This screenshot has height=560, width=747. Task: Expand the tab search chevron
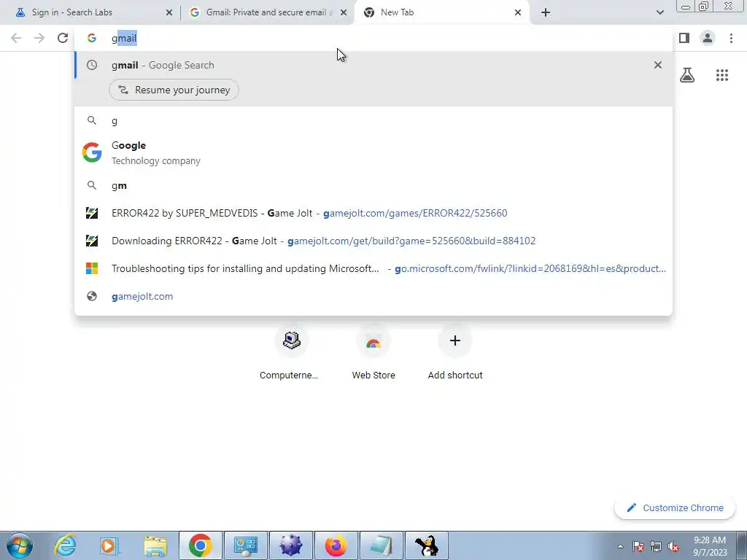tap(659, 12)
